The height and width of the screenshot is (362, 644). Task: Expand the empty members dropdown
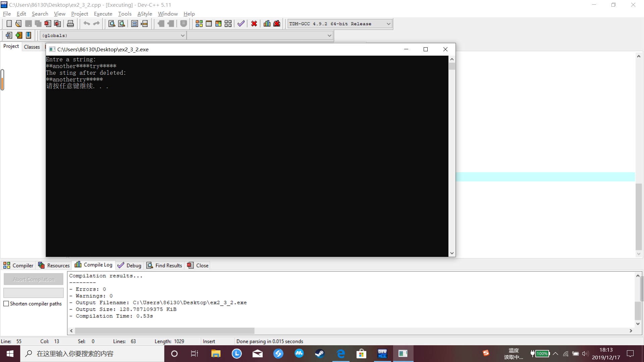pos(329,36)
